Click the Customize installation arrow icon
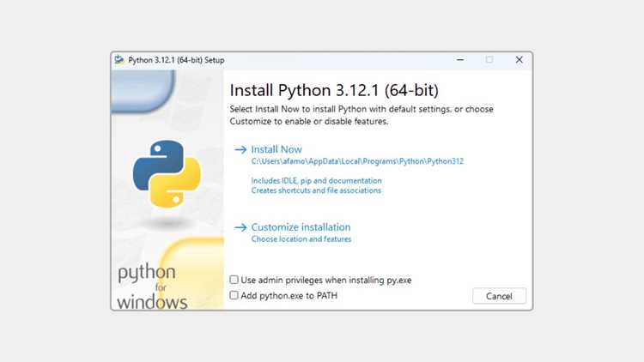644x362 pixels. pyautogui.click(x=240, y=227)
